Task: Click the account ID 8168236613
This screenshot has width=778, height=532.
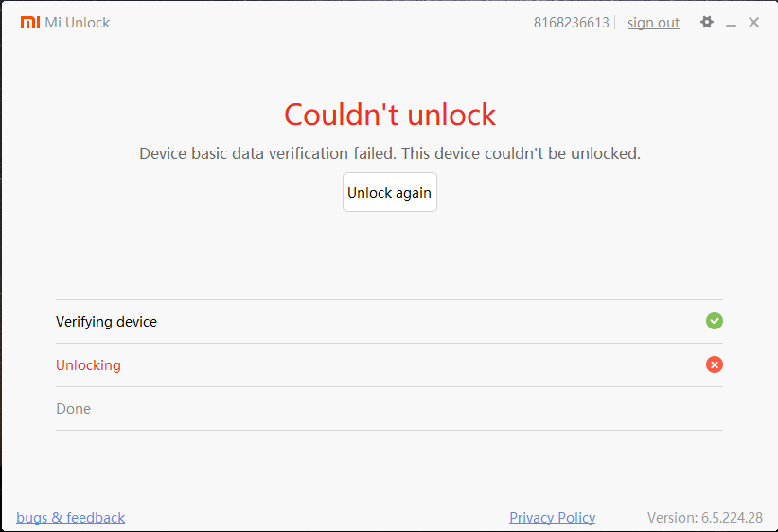Action: point(571,23)
